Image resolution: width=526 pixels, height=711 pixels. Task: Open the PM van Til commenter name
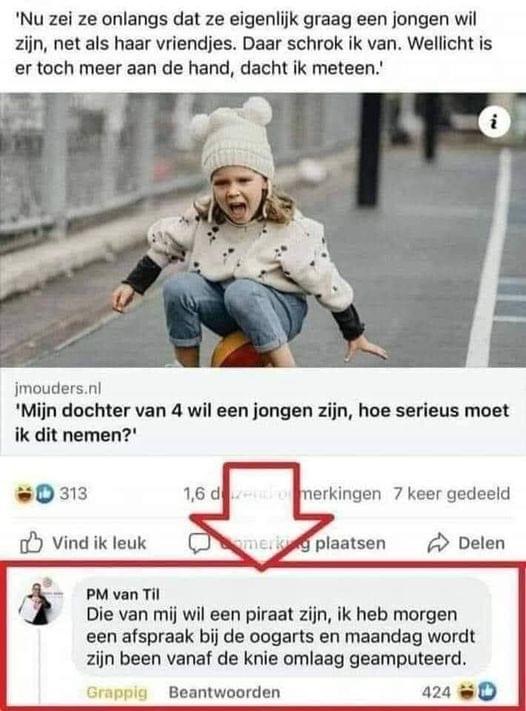[123, 594]
